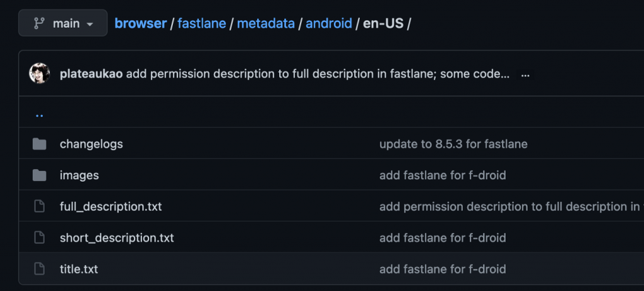Click the images folder icon
The height and width of the screenshot is (291, 644).
tap(40, 175)
